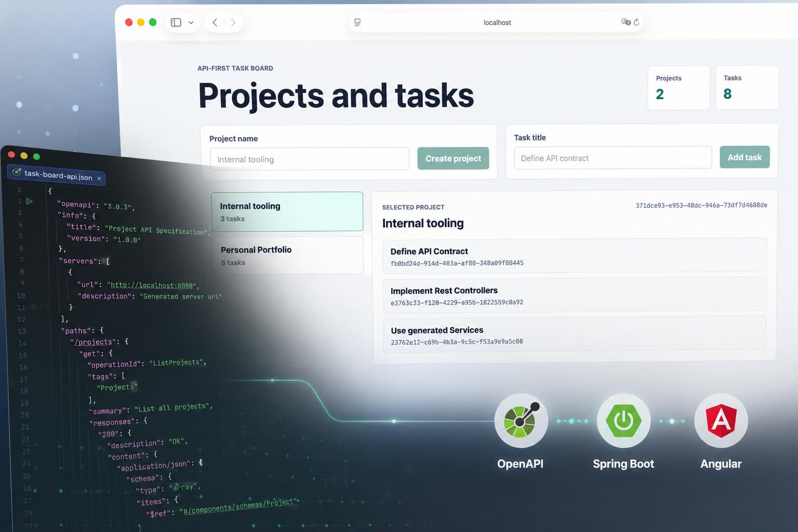Switch to task-board-api.json editor tab
Viewport: 798px width, 532px height.
pyautogui.click(x=58, y=175)
